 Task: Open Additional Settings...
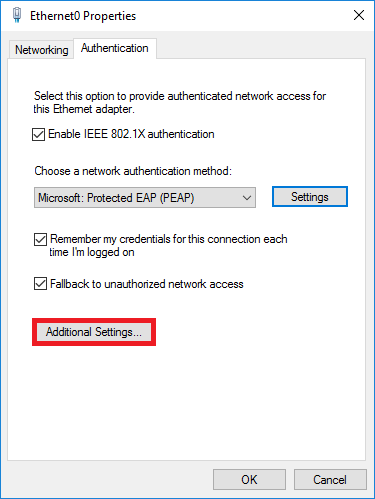click(x=94, y=332)
